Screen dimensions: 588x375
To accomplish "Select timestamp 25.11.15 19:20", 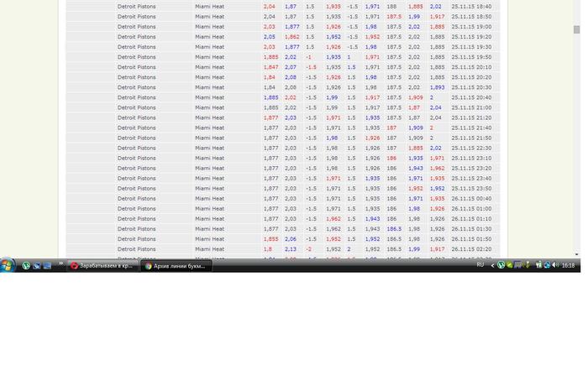I will pyautogui.click(x=471, y=37).
